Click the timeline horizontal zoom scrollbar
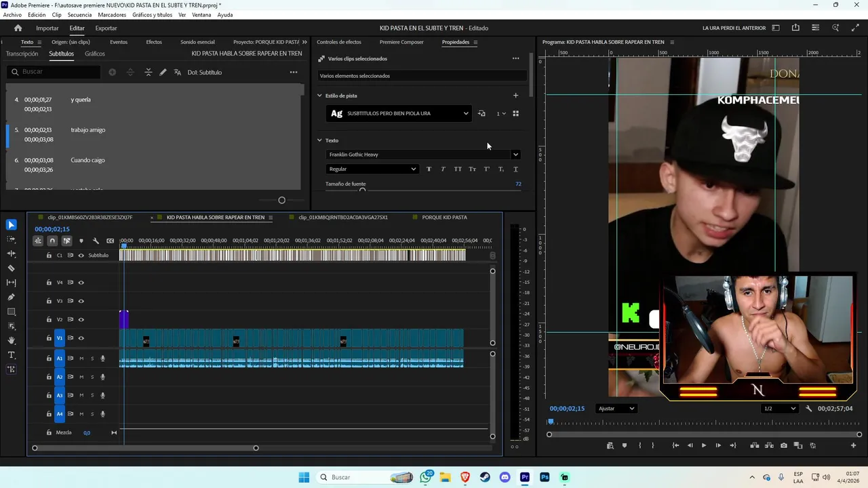Viewport: 868px width, 488px height. pos(145,448)
